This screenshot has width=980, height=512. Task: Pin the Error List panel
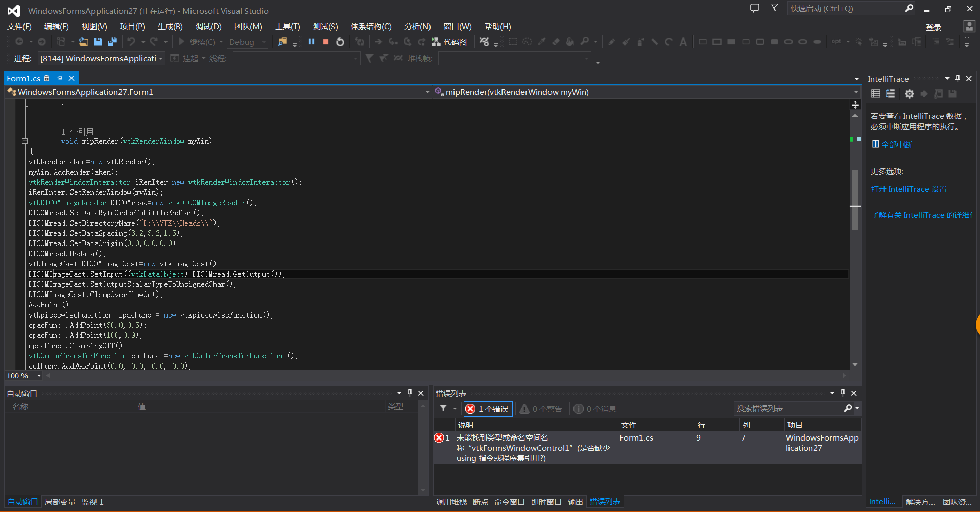(x=843, y=393)
